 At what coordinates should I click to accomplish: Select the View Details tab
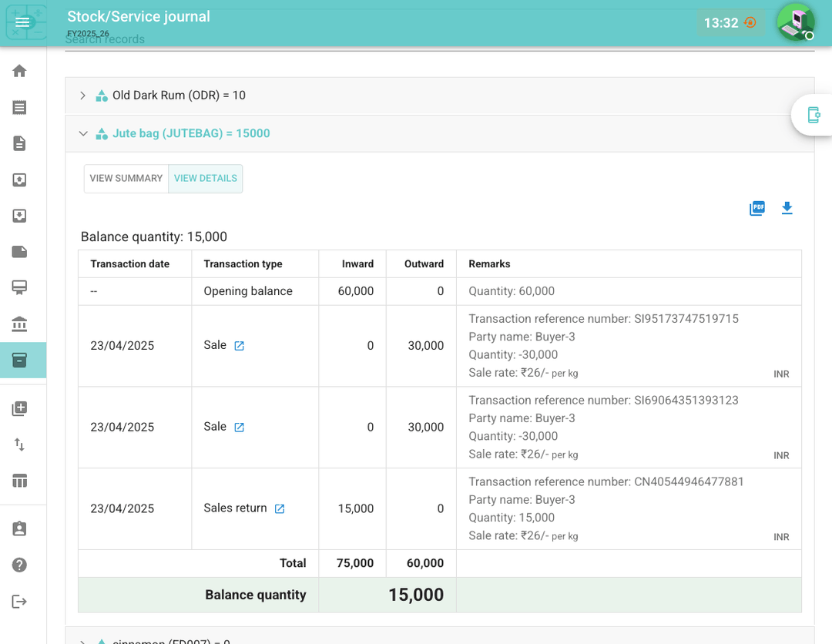[x=206, y=178]
